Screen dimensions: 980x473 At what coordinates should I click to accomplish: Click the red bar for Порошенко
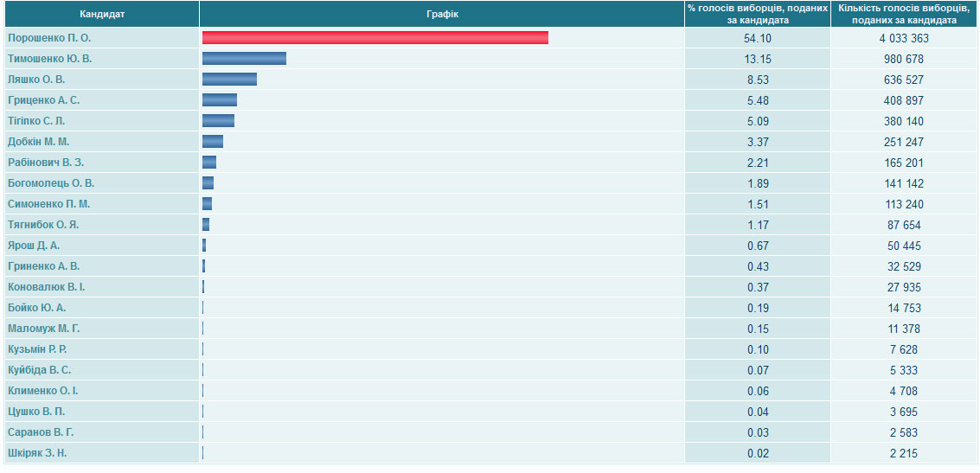[375, 38]
